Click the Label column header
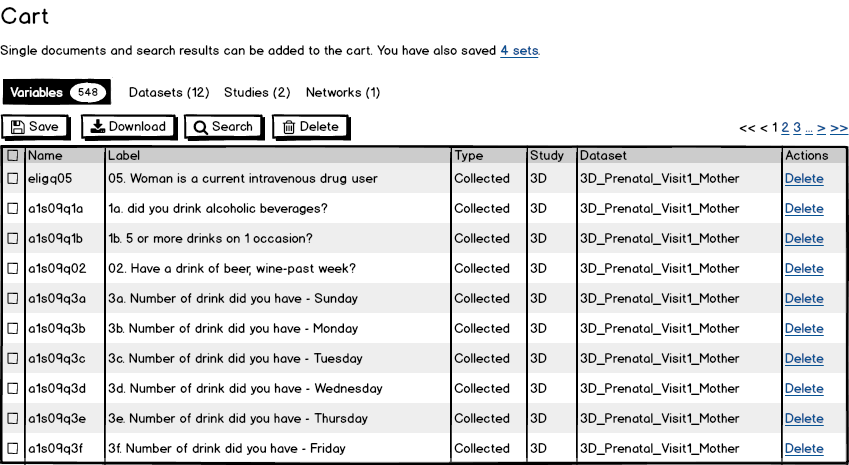 point(124,156)
